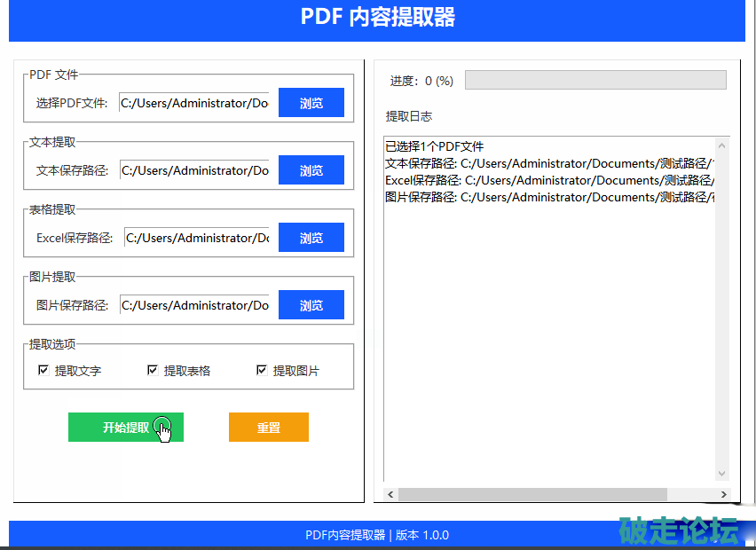756x550 pixels.
Task: Click into the 图片保存路径 field
Action: point(194,305)
